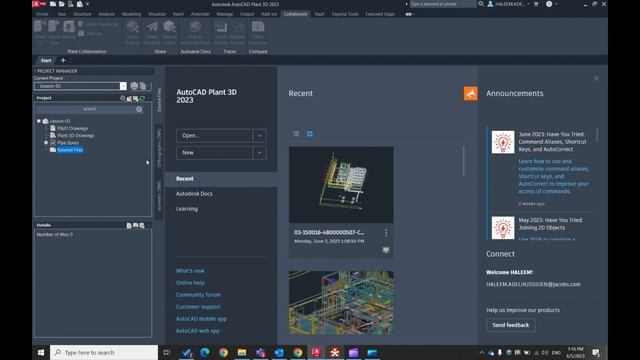
Task: Expand the Open button dropdown arrow
Action: click(x=260, y=136)
